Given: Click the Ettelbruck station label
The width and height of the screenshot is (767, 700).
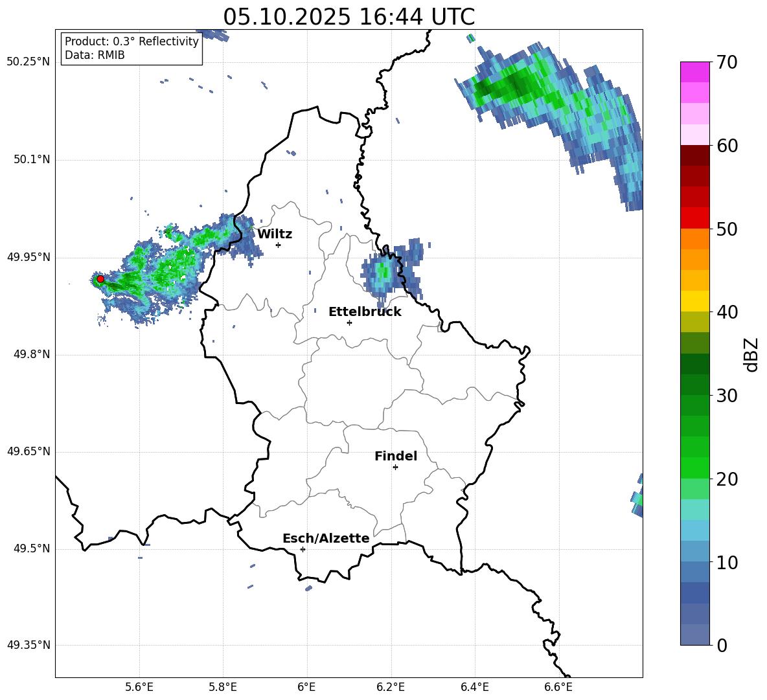Looking at the screenshot, I should (x=365, y=312).
